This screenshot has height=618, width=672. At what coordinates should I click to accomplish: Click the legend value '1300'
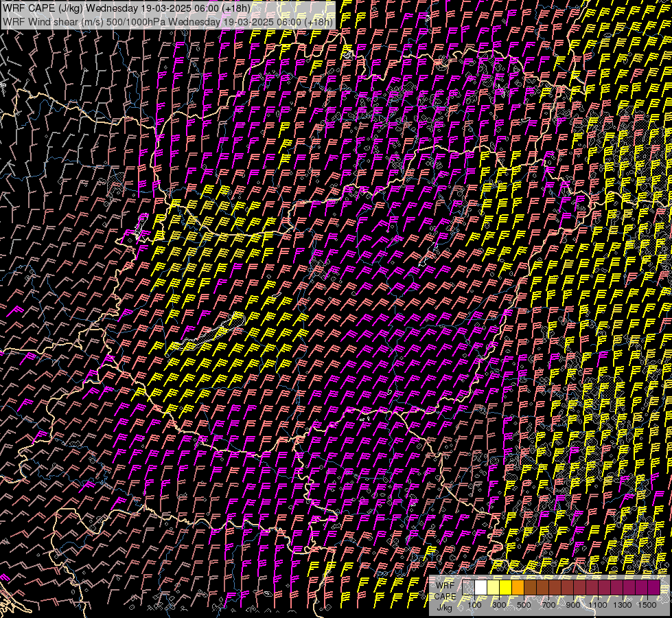tap(623, 605)
